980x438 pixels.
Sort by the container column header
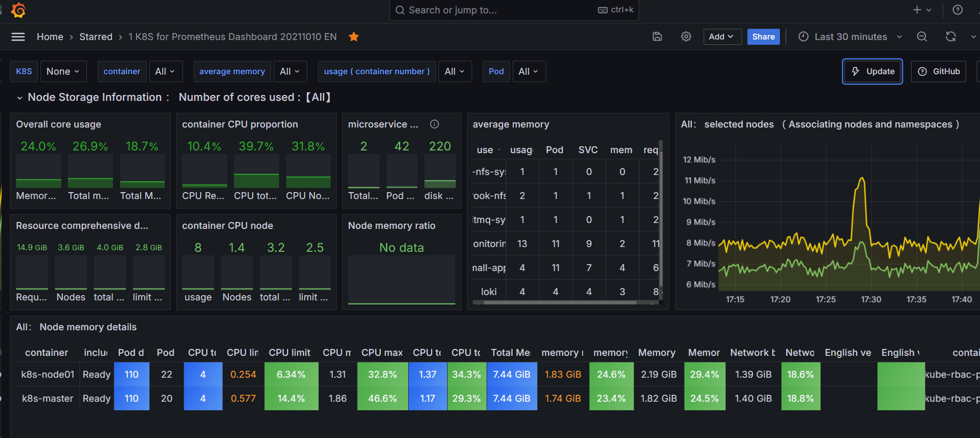(46, 353)
